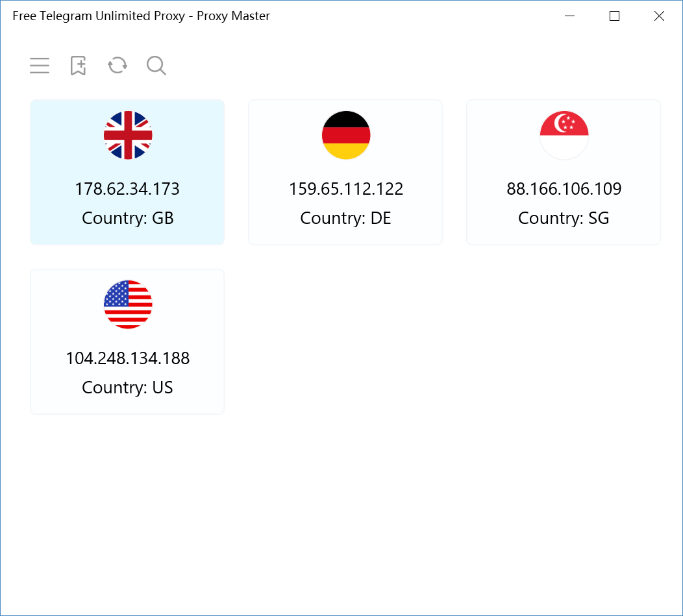Open the hamburger menu
Image resolution: width=683 pixels, height=616 pixels.
[x=40, y=66]
